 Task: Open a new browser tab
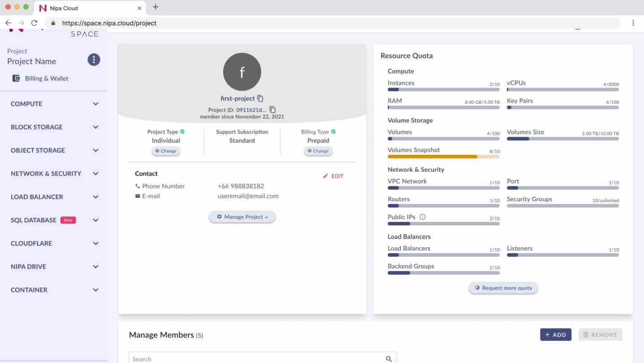(156, 7)
